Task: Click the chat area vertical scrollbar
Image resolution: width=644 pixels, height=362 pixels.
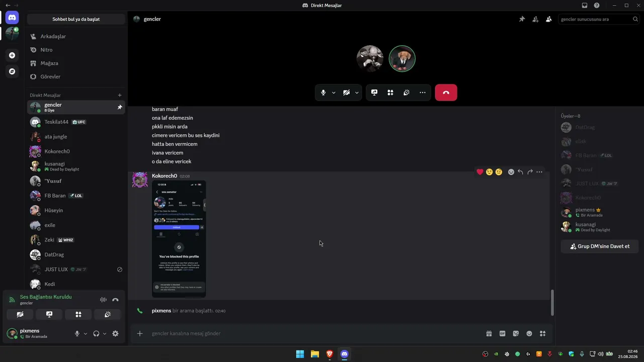Action: click(x=552, y=303)
